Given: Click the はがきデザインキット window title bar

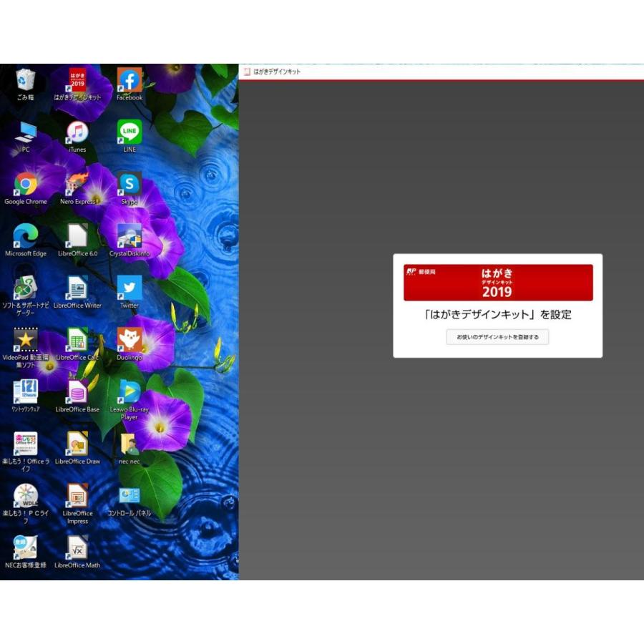Looking at the screenshot, I should (x=429, y=72).
